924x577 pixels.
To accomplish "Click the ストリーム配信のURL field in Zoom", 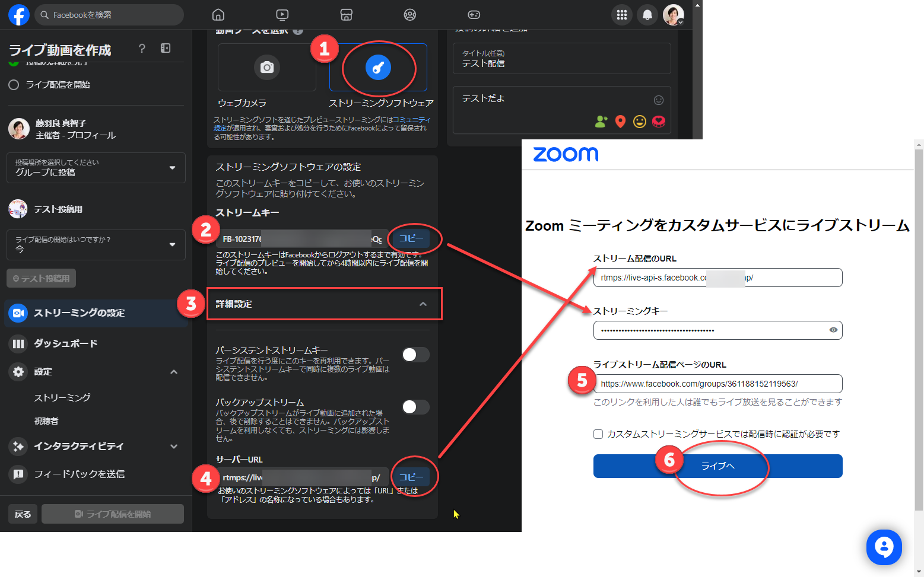I will pyautogui.click(x=718, y=278).
